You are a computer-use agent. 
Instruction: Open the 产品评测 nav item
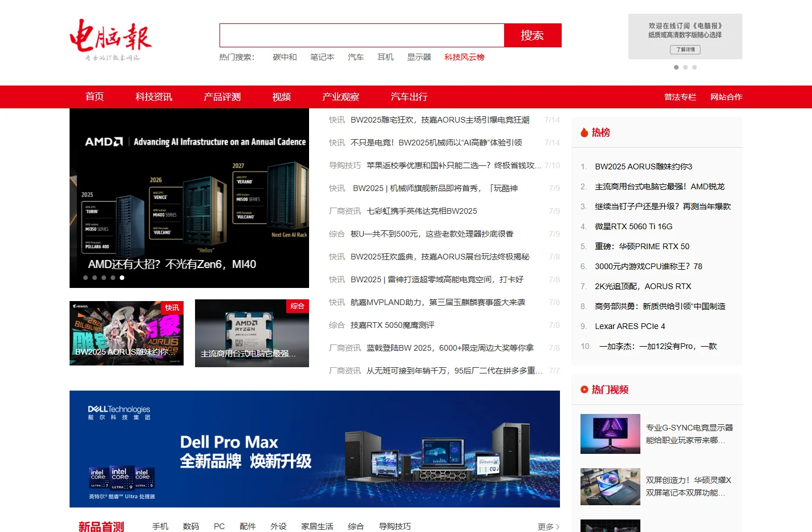[x=222, y=97]
